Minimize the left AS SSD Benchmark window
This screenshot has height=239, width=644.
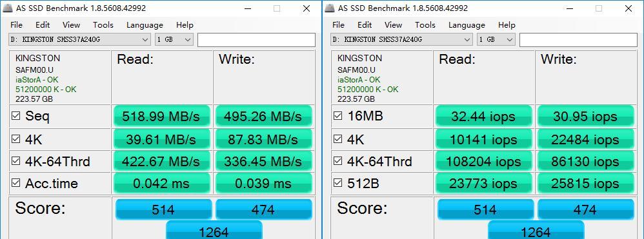click(248, 8)
